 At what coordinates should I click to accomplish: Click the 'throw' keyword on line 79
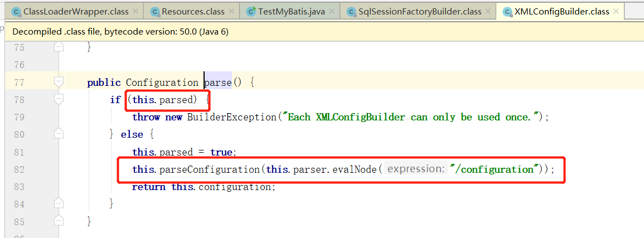click(146, 118)
